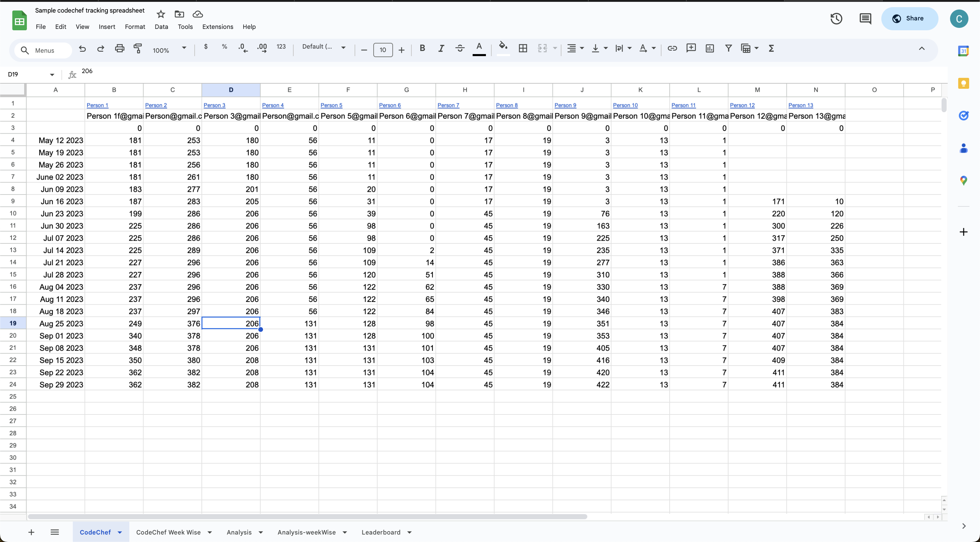Screen dimensions: 980x542
Task: Activate the Paint format roller icon
Action: point(138,49)
